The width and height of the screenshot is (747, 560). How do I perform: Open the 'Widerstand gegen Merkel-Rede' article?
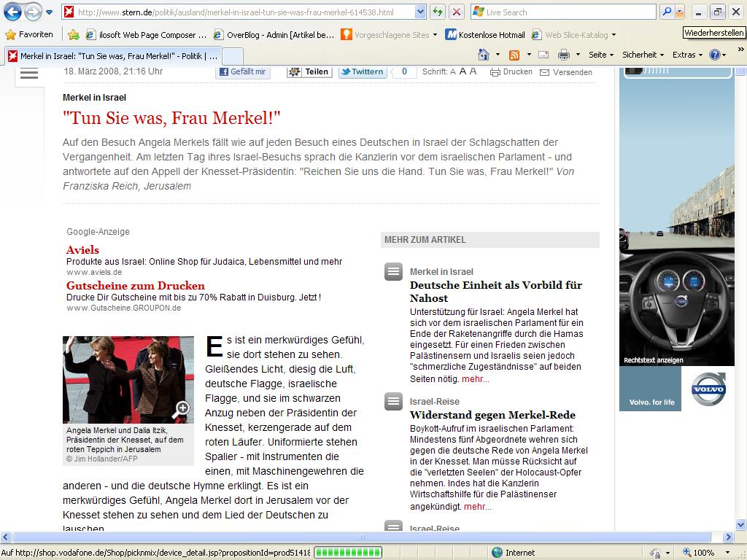pos(492,415)
